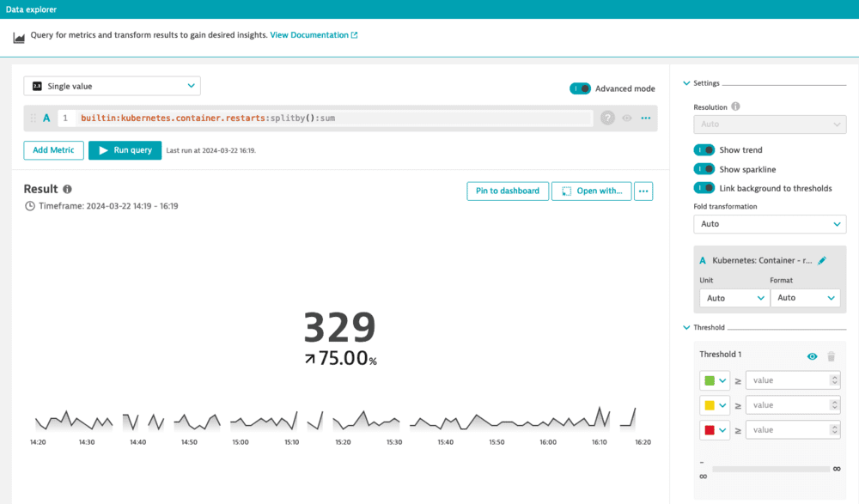
Task: Click the drag handle beside metric A
Action: click(32, 118)
